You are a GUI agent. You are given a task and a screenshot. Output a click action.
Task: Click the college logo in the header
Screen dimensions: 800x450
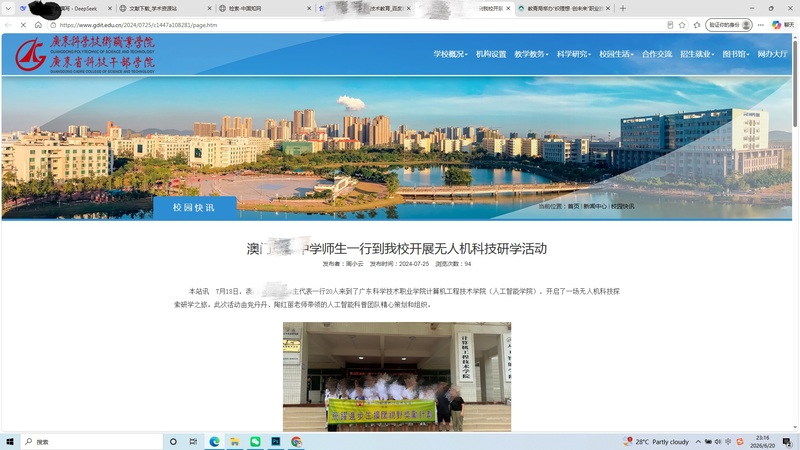point(85,54)
